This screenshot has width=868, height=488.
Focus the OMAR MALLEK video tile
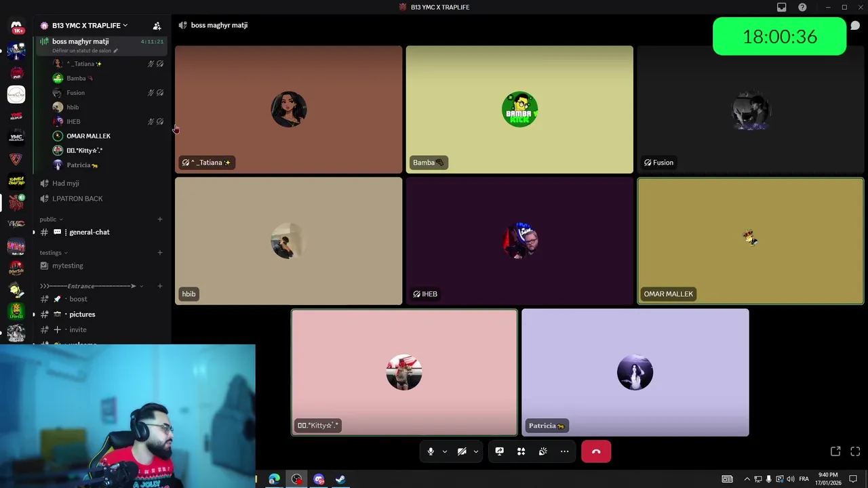click(751, 241)
